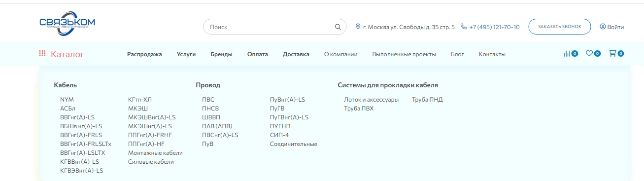
Task: Open Труба ПНД category
Action: (427, 99)
